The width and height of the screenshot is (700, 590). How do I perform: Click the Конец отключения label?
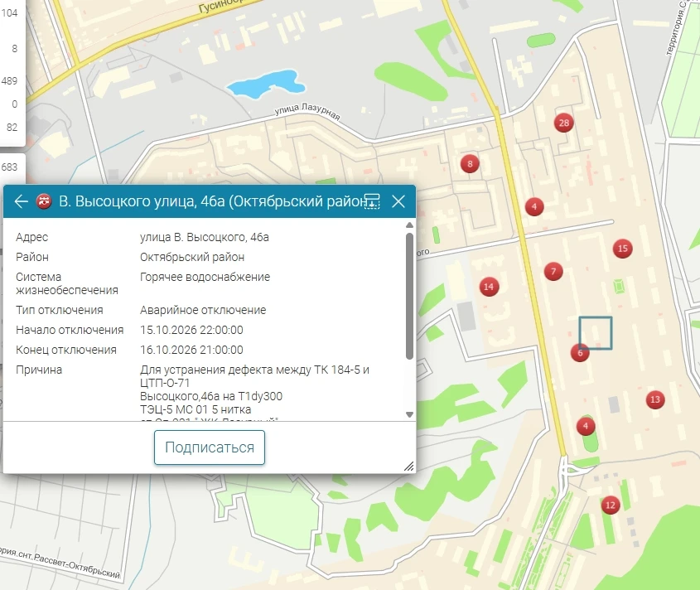pyautogui.click(x=66, y=350)
